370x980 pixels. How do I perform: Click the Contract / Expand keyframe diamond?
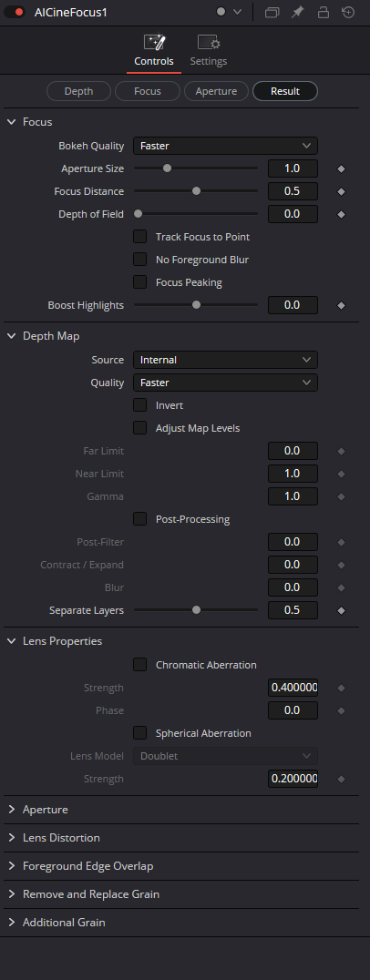point(341,565)
